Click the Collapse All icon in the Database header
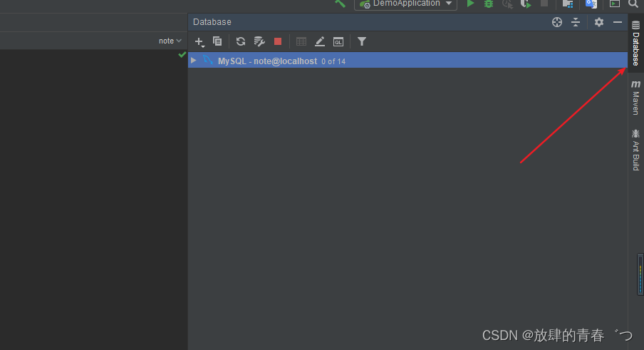The height and width of the screenshot is (350, 644). (576, 22)
